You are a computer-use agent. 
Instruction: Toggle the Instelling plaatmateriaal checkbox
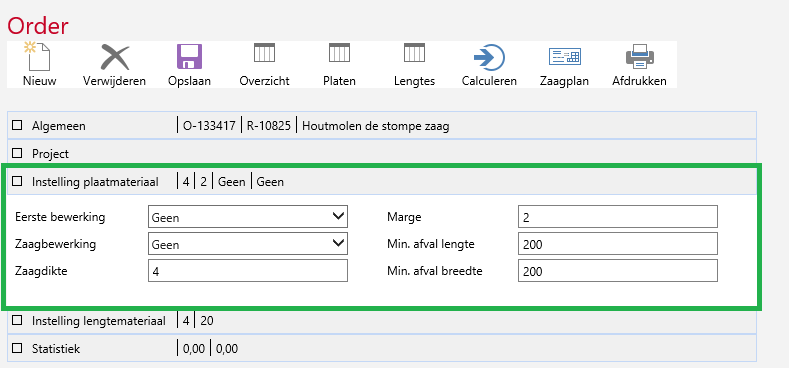pos(18,181)
